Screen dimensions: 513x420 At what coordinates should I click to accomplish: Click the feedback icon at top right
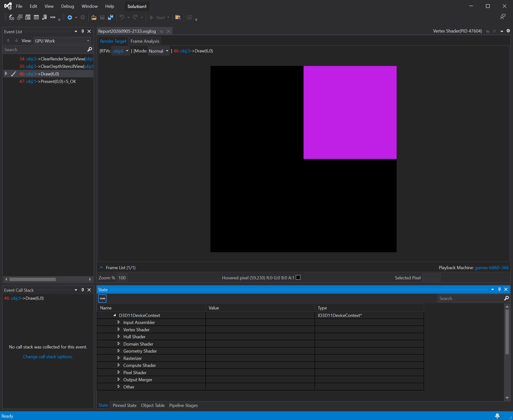503,17
